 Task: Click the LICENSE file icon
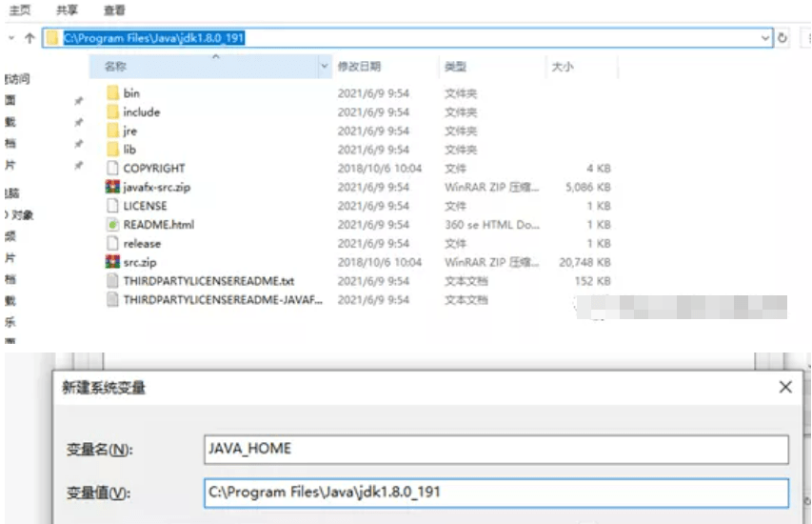tap(112, 206)
